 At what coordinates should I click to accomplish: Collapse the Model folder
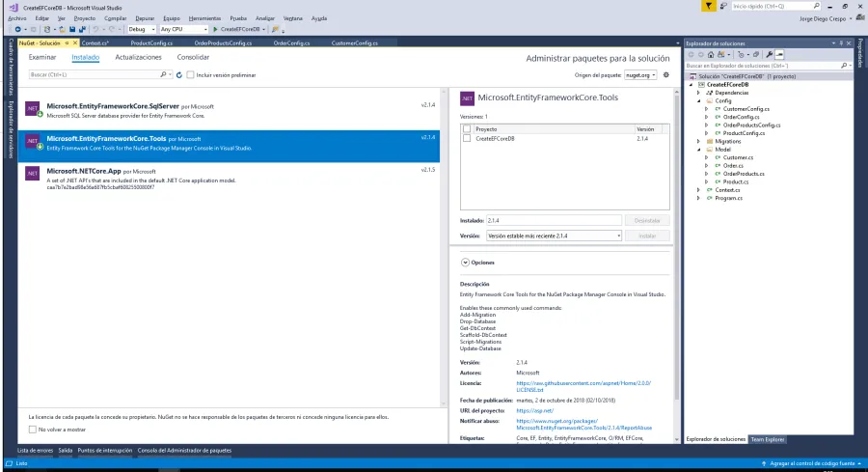point(698,150)
